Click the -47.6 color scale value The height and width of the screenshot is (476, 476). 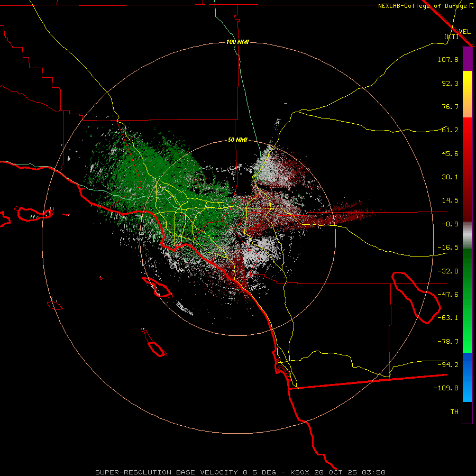click(448, 295)
